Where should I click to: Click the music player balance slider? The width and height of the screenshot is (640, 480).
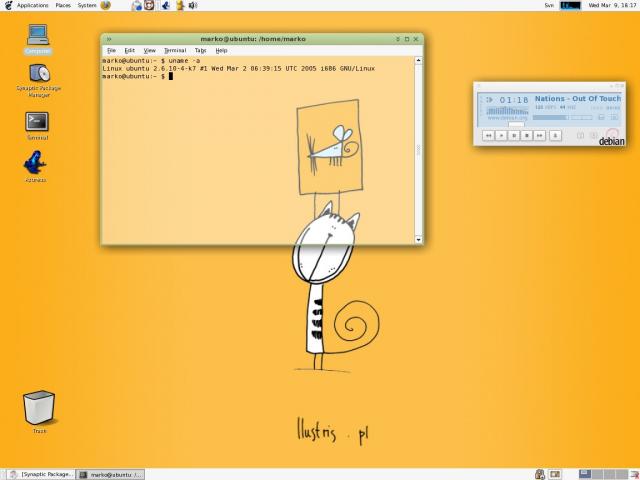(x=582, y=117)
